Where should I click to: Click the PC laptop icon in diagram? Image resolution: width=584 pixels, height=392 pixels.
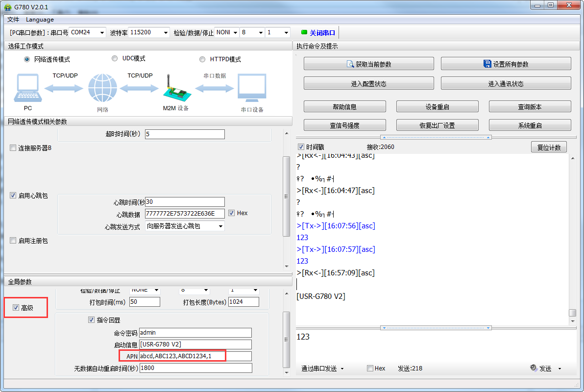pos(28,89)
